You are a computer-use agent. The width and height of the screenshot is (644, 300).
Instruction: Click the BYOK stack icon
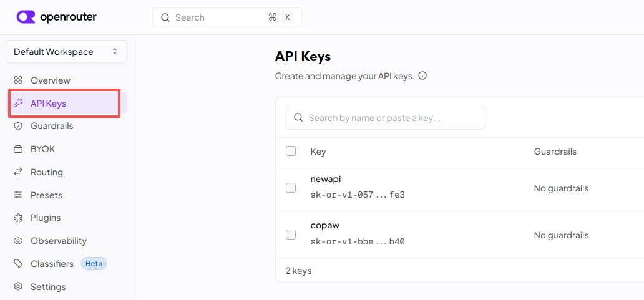pos(18,149)
